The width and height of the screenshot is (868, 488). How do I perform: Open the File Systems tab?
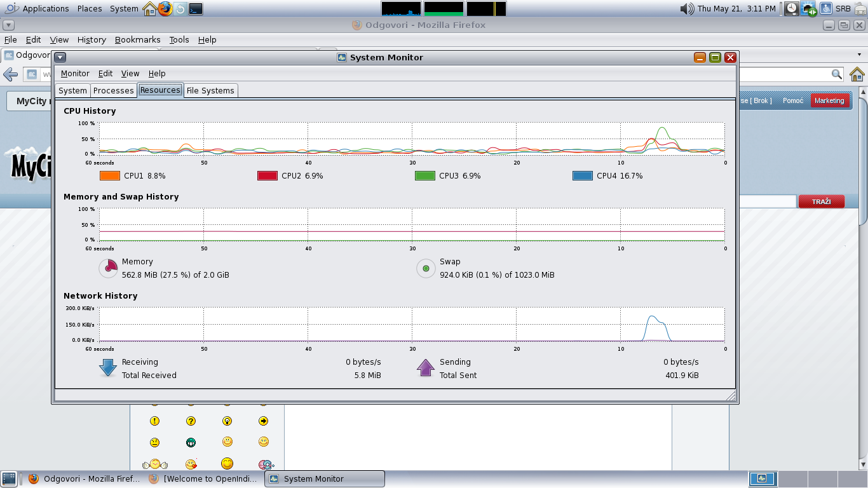pyautogui.click(x=210, y=90)
